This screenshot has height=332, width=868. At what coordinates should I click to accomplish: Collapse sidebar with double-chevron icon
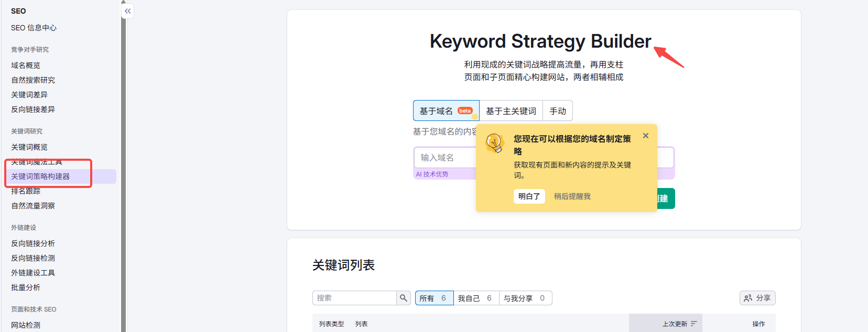pyautogui.click(x=127, y=11)
